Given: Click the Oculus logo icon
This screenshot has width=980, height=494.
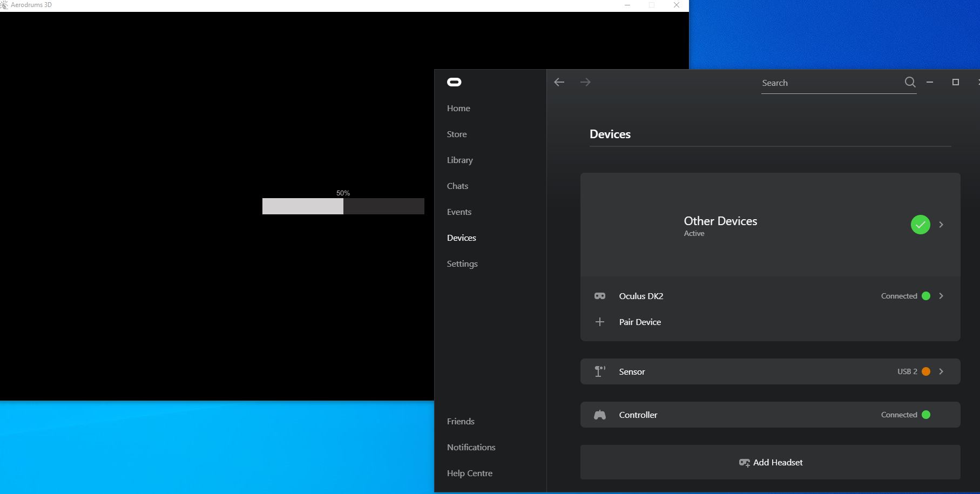Looking at the screenshot, I should click(x=454, y=82).
